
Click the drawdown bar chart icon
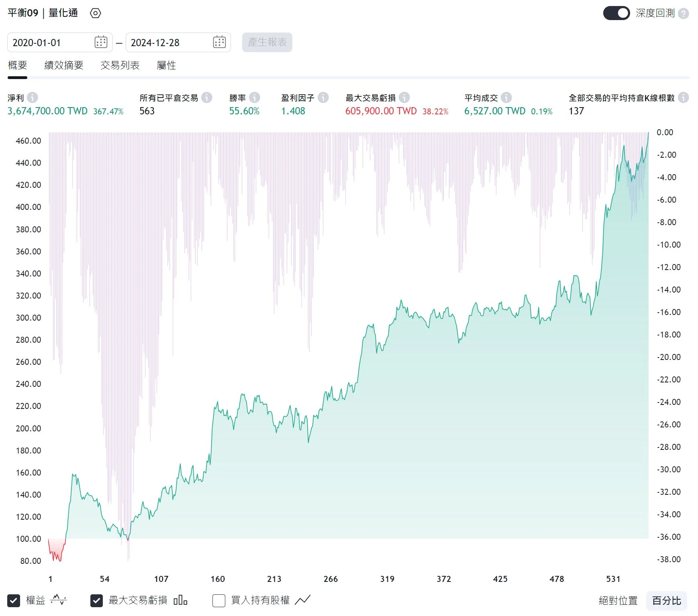coord(180,600)
